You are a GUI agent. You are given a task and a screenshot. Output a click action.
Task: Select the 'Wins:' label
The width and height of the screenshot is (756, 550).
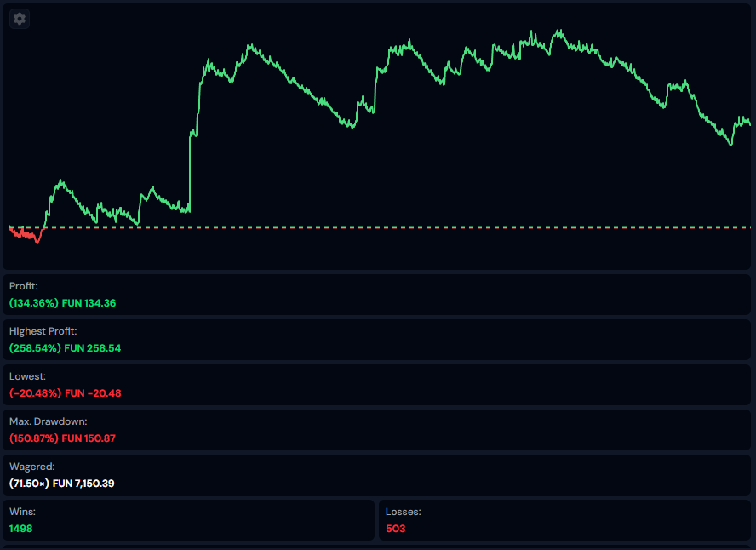coord(22,512)
